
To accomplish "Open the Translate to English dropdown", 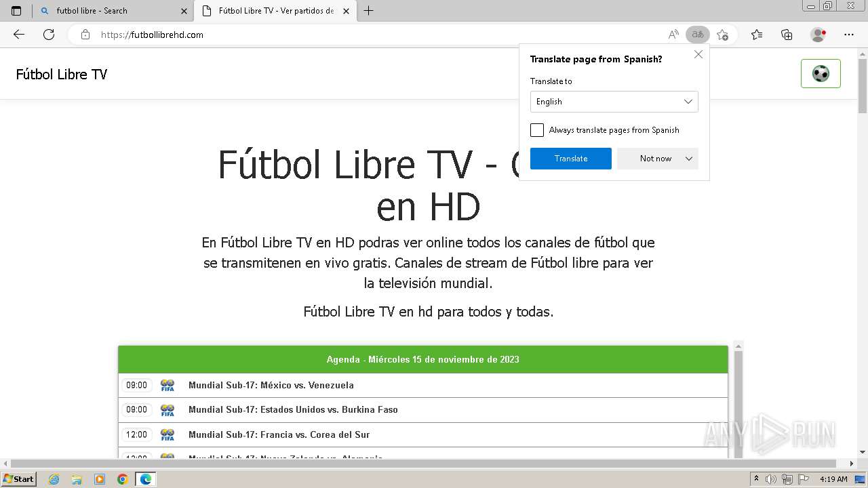I will pos(614,102).
